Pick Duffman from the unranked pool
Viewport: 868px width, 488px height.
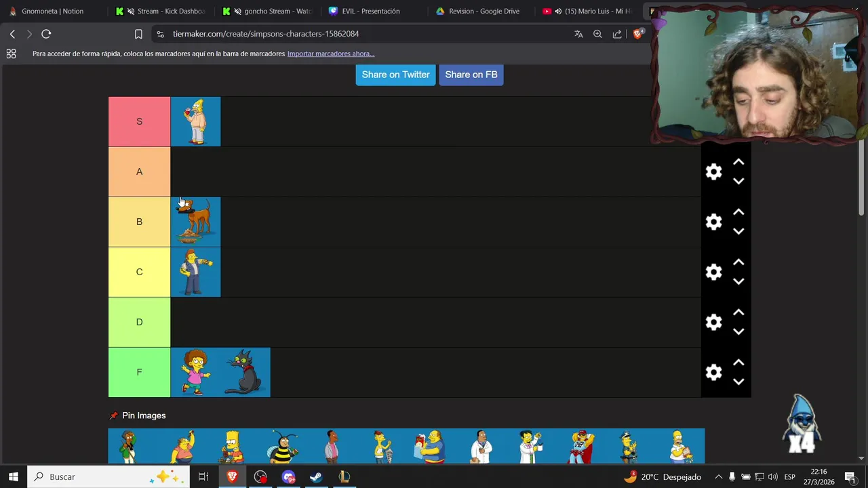[x=580, y=446]
